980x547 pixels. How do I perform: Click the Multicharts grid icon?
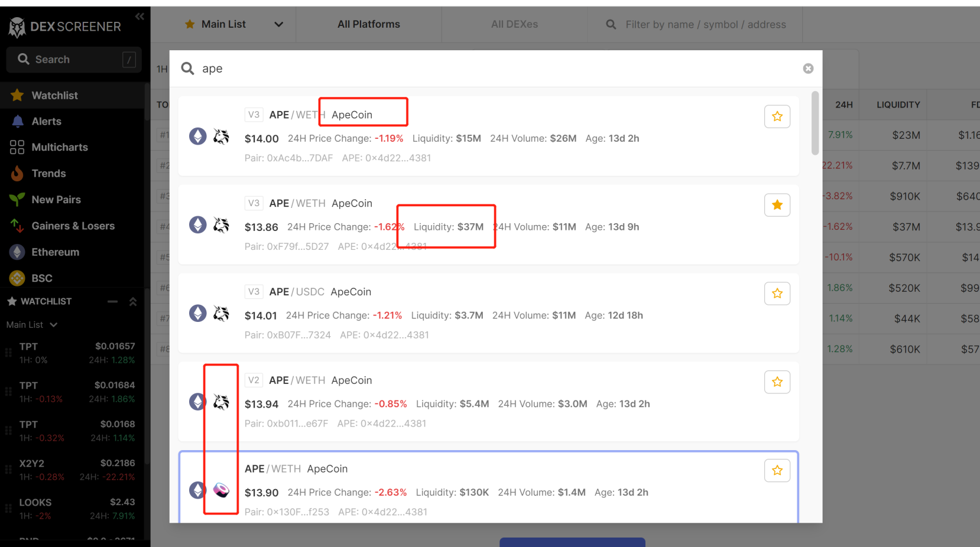17,147
